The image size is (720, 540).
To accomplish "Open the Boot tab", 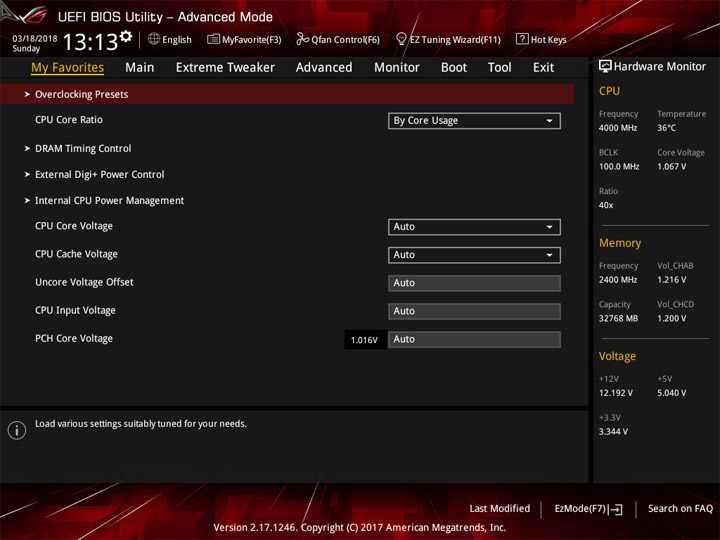I will [454, 68].
